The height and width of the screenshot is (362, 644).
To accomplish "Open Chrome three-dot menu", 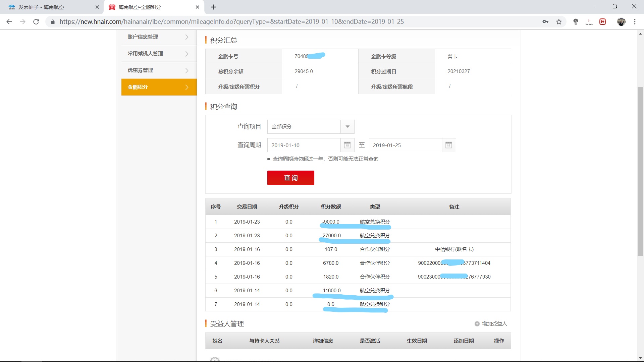I will pyautogui.click(x=635, y=22).
